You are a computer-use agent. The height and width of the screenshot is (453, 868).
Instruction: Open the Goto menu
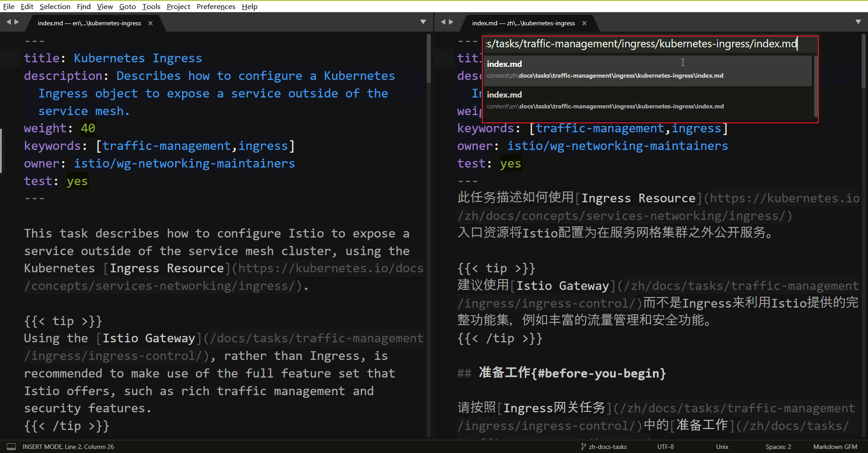pos(127,6)
